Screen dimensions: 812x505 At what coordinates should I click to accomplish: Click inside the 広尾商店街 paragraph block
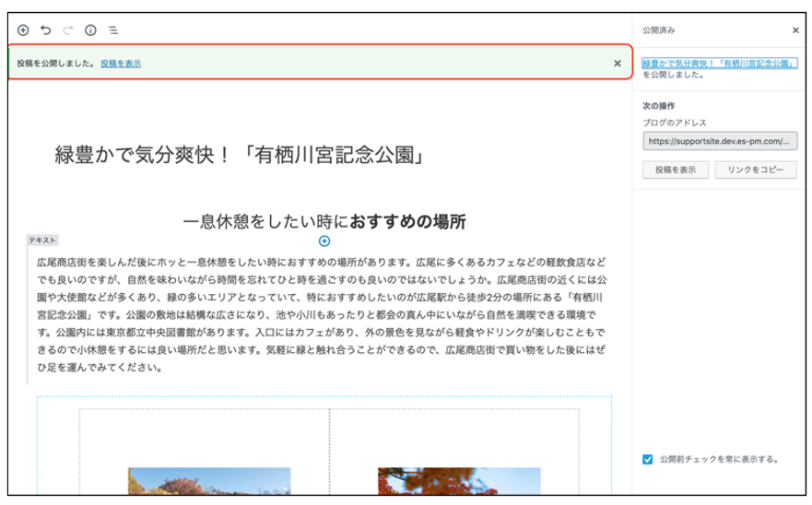tap(323, 314)
